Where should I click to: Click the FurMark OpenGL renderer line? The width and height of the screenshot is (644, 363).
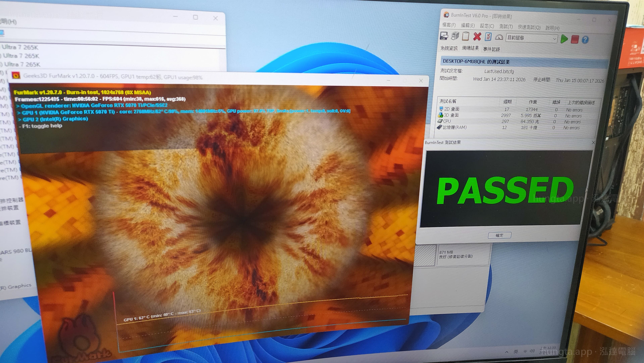(x=92, y=105)
